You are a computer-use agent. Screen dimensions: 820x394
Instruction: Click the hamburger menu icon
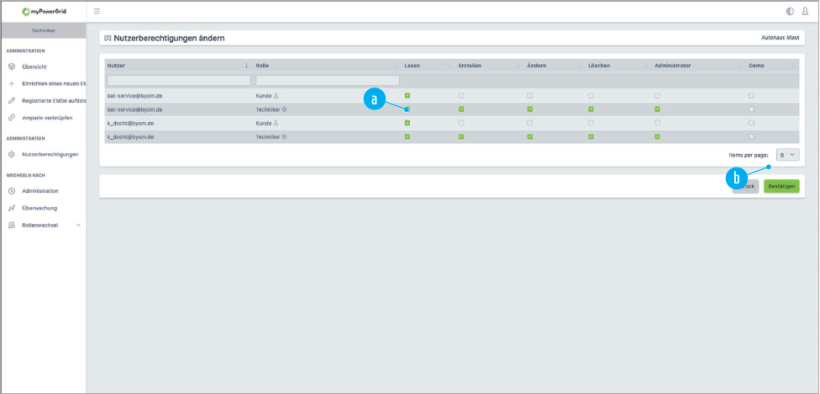(97, 12)
